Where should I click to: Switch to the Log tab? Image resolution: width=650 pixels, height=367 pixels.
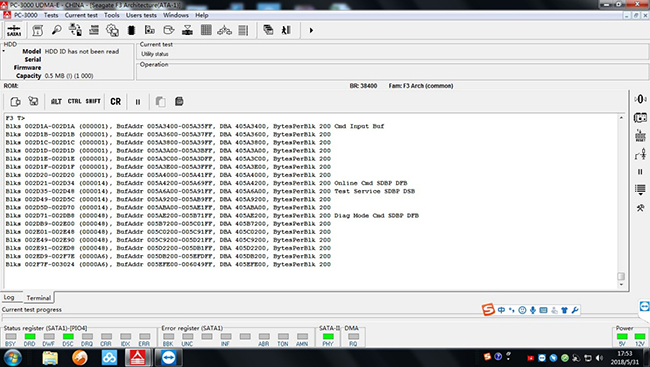(x=9, y=297)
